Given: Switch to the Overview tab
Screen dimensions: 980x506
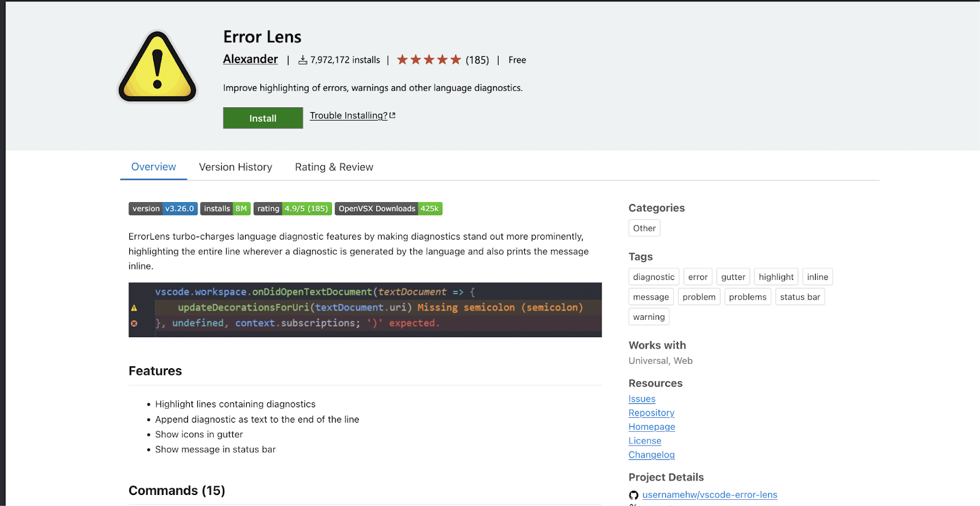Looking at the screenshot, I should pyautogui.click(x=154, y=167).
